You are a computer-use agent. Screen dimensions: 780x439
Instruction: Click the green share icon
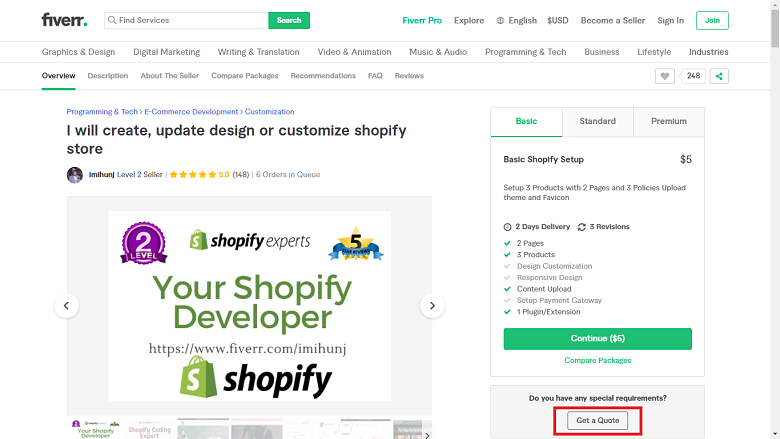tap(719, 76)
